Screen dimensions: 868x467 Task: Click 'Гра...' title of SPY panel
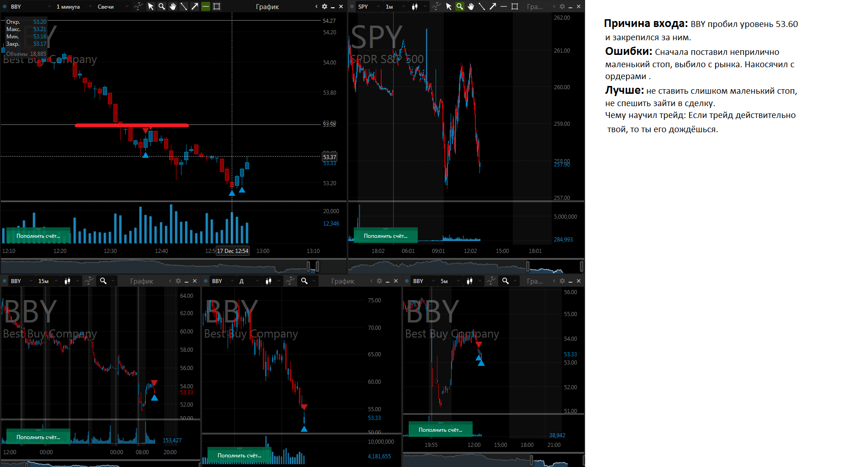535,6
